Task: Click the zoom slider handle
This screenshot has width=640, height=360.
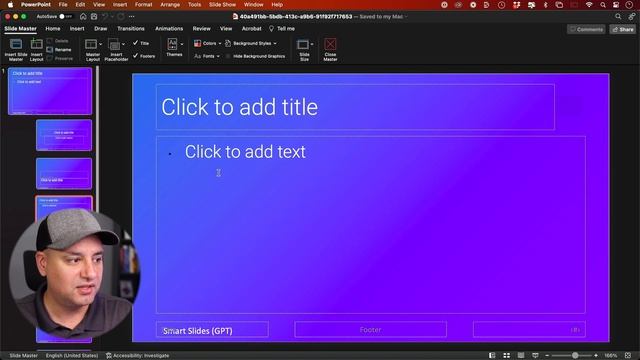Action: 575,356
